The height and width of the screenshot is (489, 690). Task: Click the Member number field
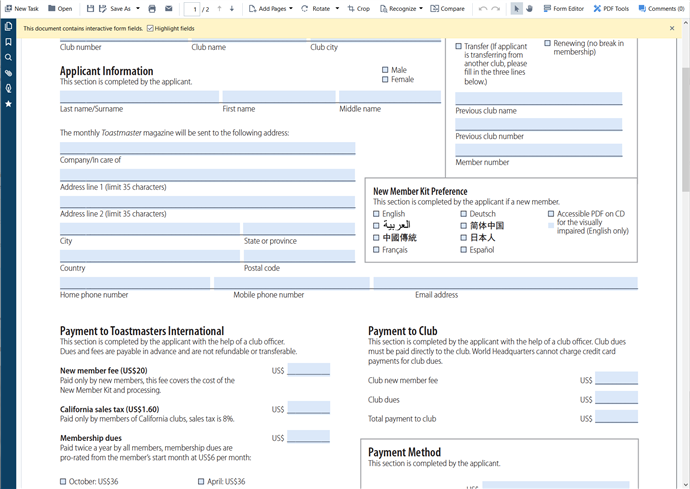click(x=539, y=150)
